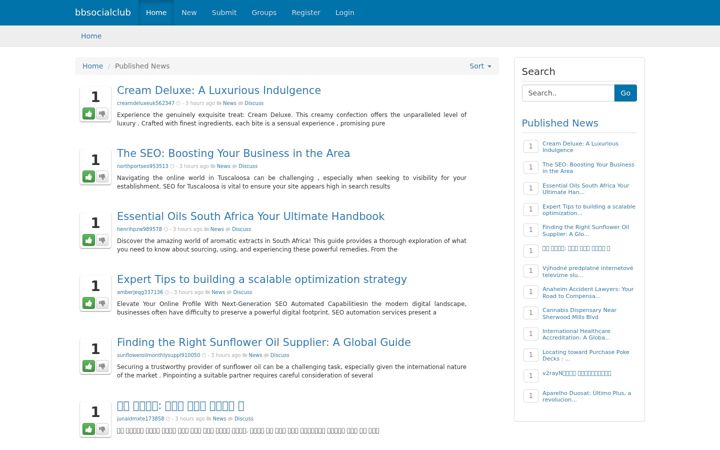
Task: Open sidebar link The SEO: Boosting Your Business
Action: coord(588,168)
